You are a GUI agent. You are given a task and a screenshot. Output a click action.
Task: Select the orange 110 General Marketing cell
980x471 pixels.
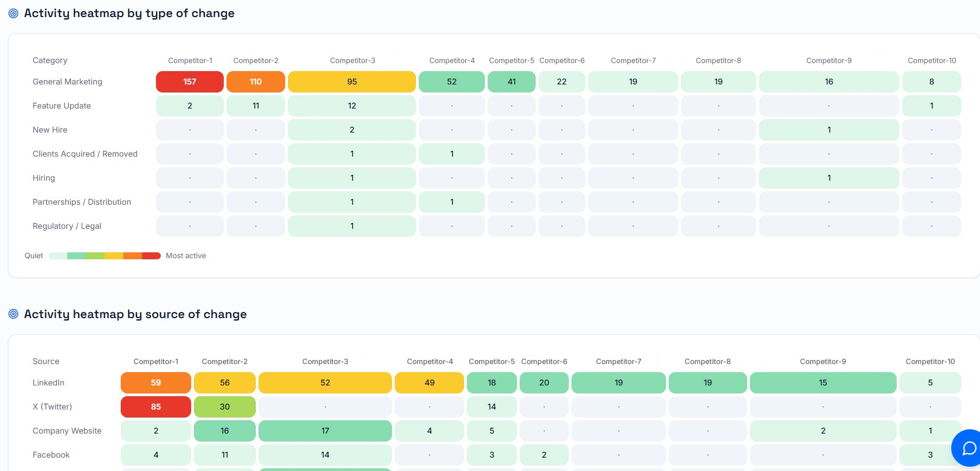[256, 82]
